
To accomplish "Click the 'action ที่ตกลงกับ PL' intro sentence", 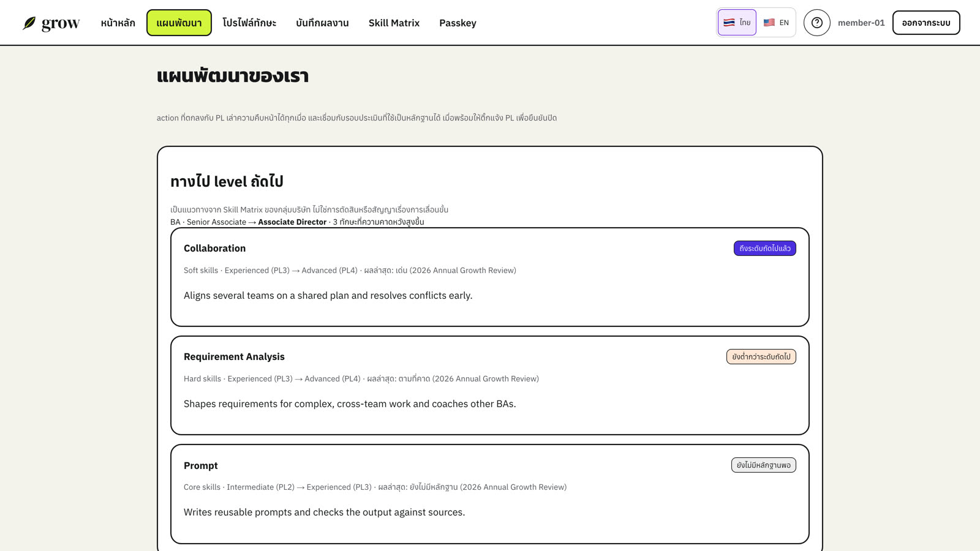I will (356, 118).
